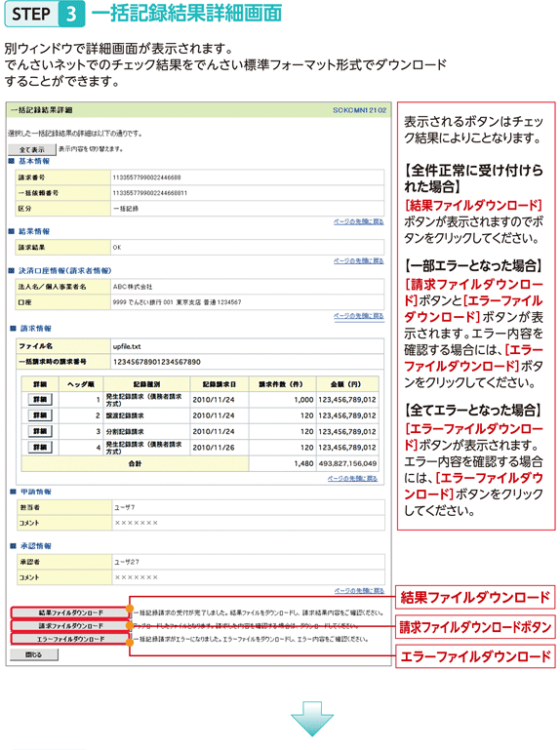The width and height of the screenshot is (560, 750).
Task: Open 詳細 for the 分割記録請求 row
Action: [40, 431]
